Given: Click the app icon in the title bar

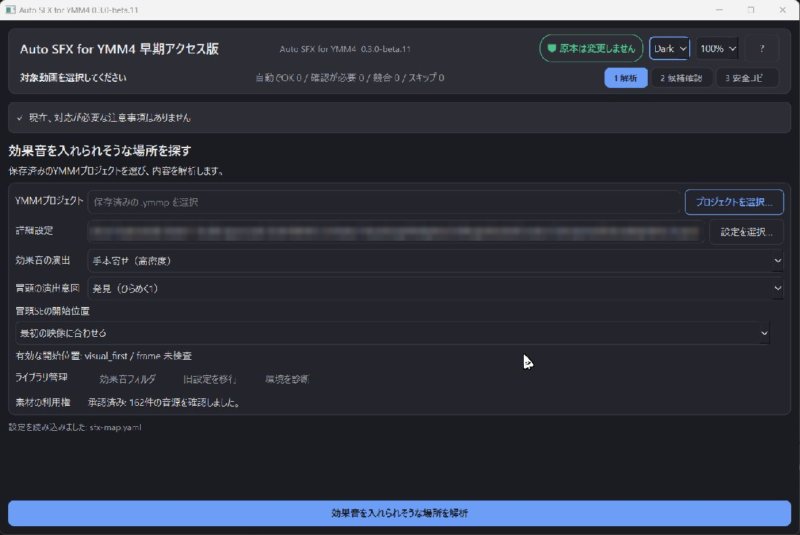Looking at the screenshot, I should coord(10,10).
